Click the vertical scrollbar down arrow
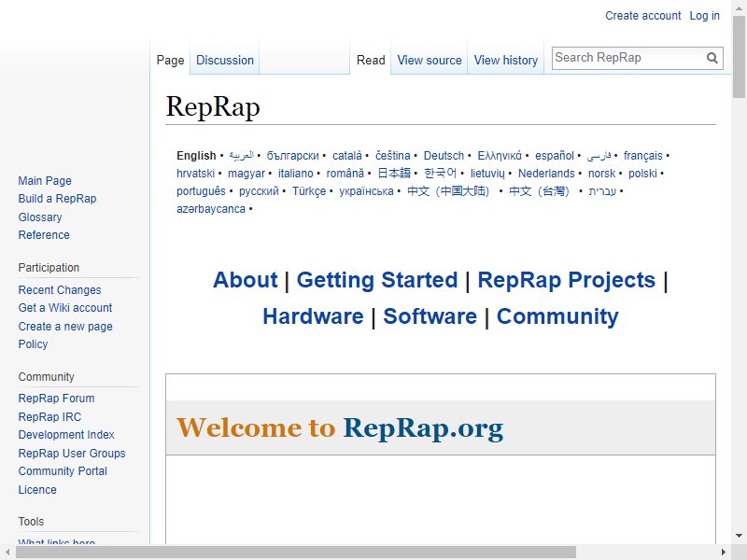This screenshot has width=747, height=560. click(x=739, y=536)
